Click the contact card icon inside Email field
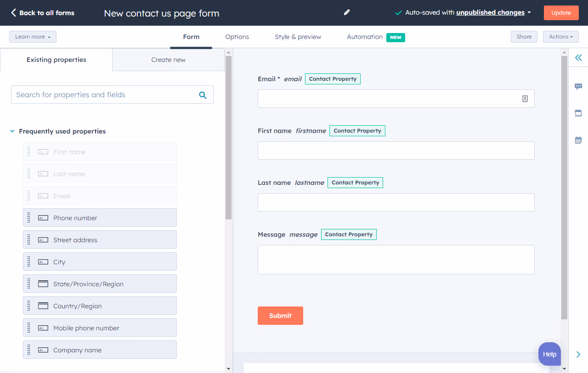 pyautogui.click(x=525, y=98)
